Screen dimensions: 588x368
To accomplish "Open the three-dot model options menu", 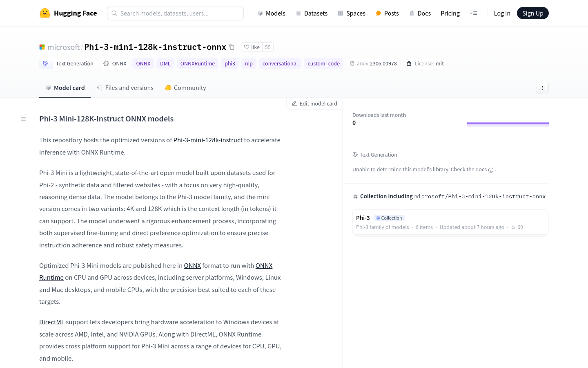I will (x=543, y=88).
